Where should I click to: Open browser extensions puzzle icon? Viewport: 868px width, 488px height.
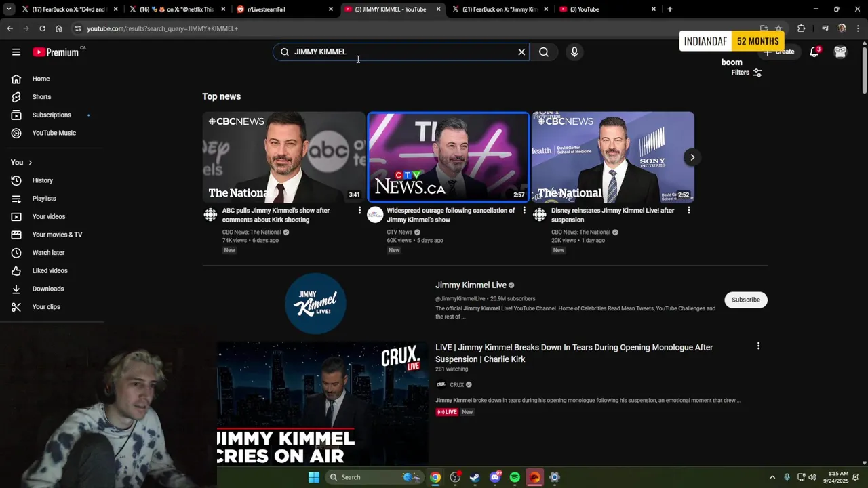pos(802,28)
